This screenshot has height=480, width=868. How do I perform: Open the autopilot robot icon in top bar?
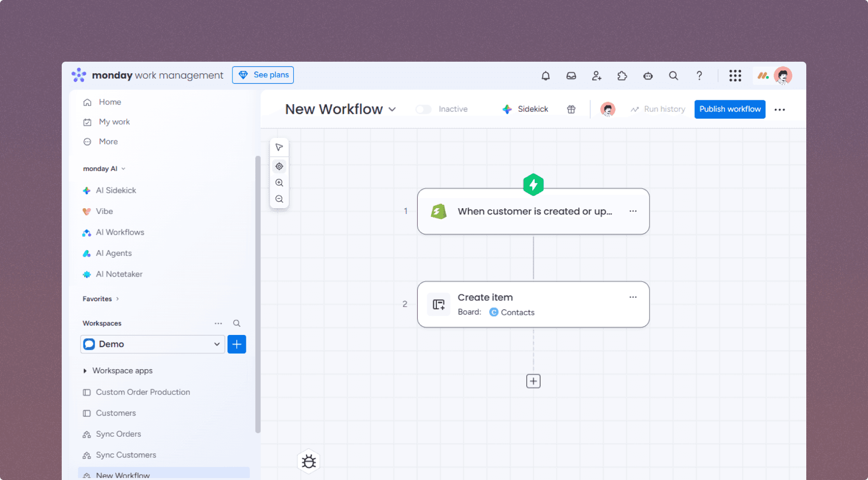click(x=648, y=76)
